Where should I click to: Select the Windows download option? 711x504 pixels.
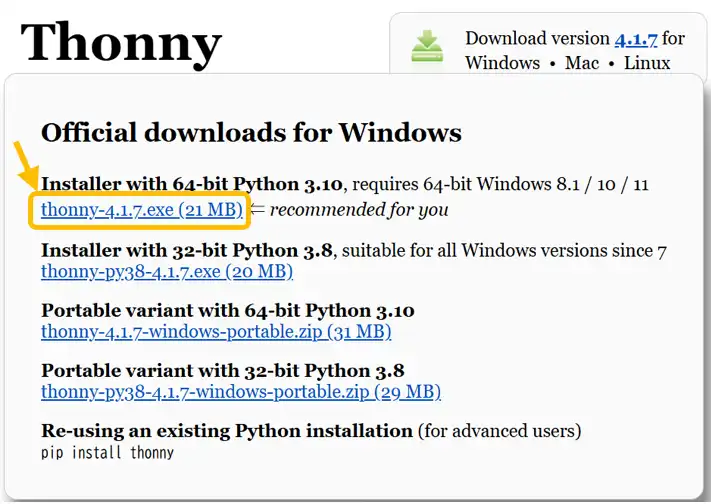(502, 63)
